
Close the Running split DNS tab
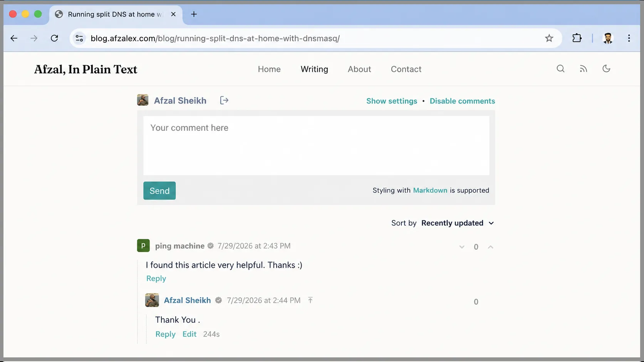coord(173,14)
